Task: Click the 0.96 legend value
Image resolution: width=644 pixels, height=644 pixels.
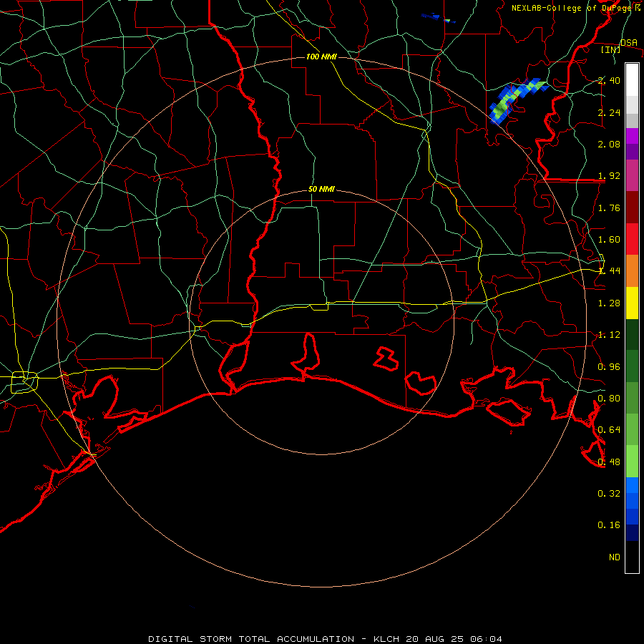Action: click(x=609, y=367)
